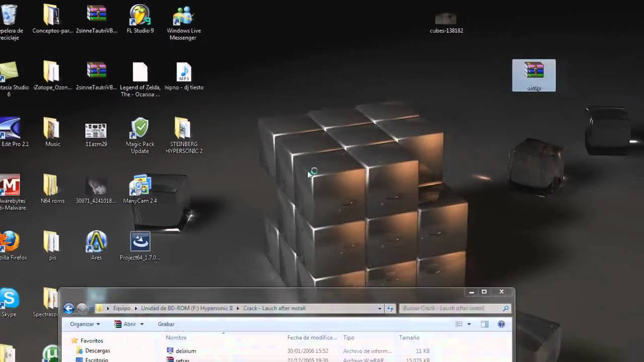Click the Refresh button beside address bar
This screenshot has height=362, width=644.
tap(390, 308)
